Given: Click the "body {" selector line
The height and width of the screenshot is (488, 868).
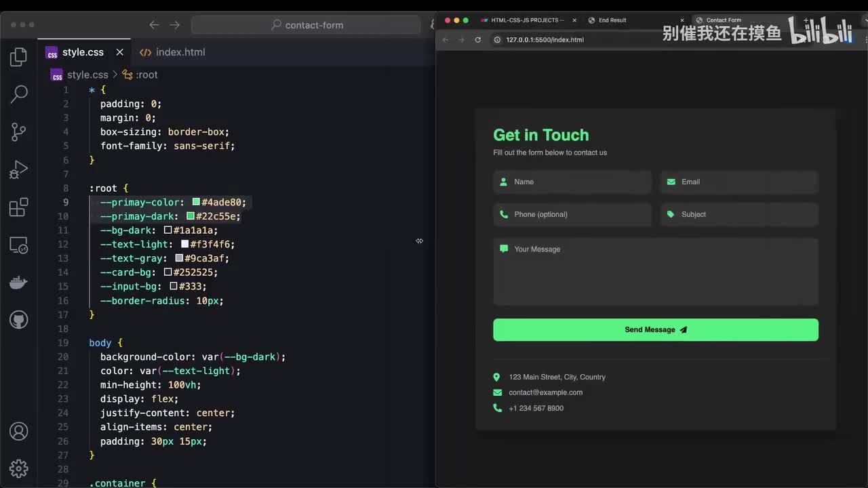Looking at the screenshot, I should coord(106,343).
